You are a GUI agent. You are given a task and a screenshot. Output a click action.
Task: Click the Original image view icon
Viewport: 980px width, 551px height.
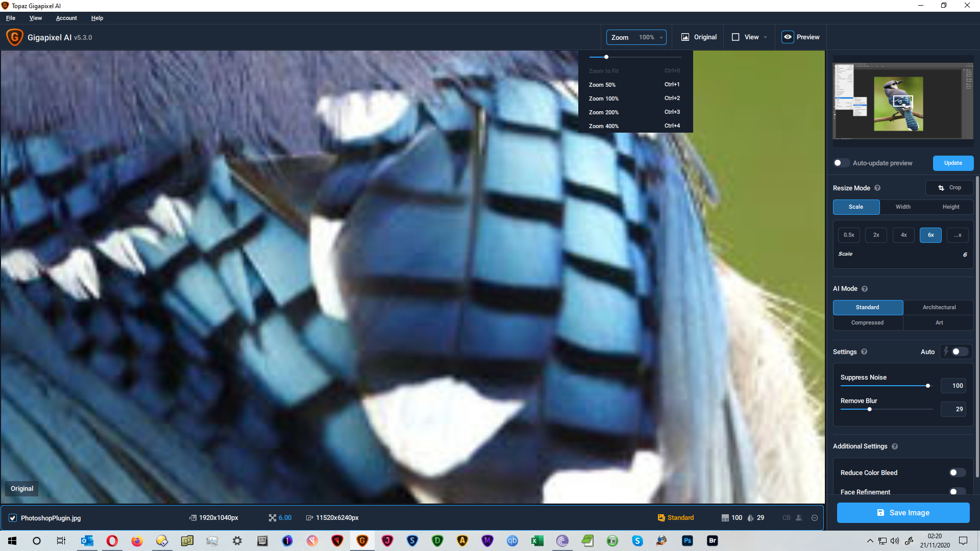(685, 37)
